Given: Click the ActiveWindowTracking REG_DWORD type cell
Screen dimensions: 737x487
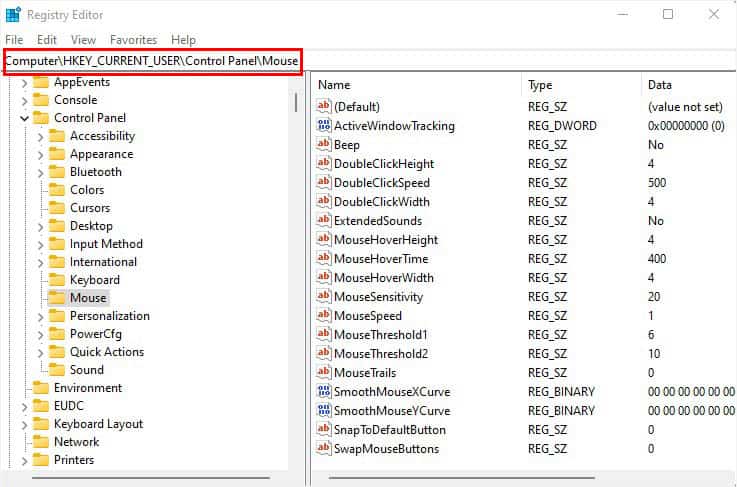Looking at the screenshot, I should (x=562, y=126).
